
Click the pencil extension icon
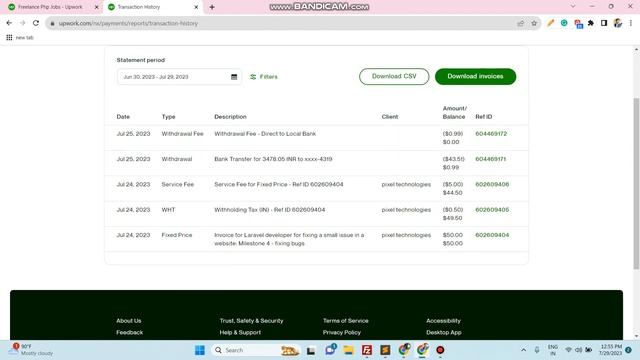[551, 23]
